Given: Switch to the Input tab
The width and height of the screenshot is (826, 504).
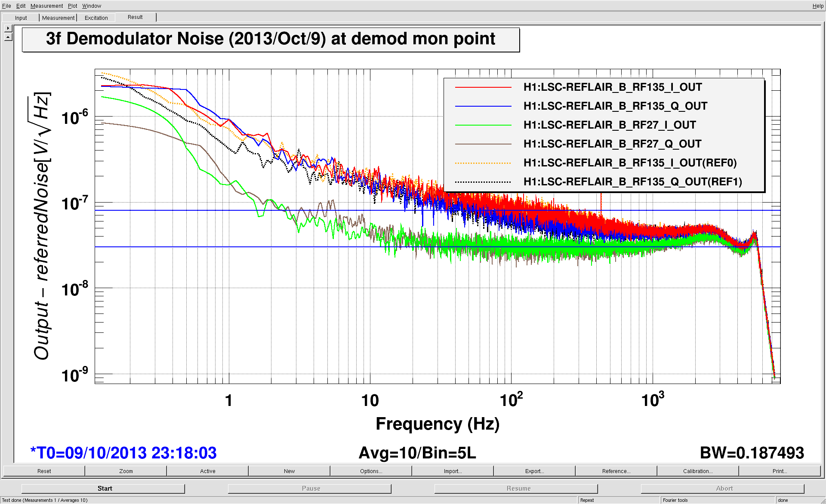Looking at the screenshot, I should pyautogui.click(x=21, y=18).
